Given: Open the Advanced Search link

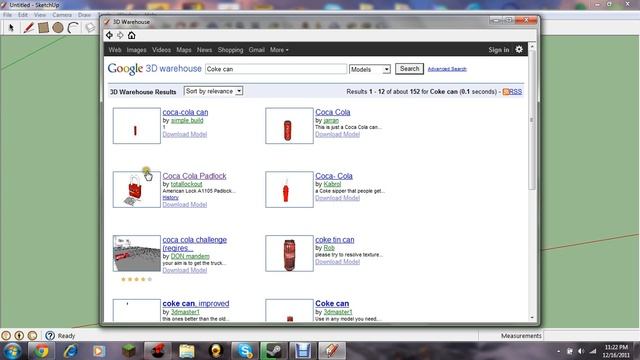Looking at the screenshot, I should 447,69.
